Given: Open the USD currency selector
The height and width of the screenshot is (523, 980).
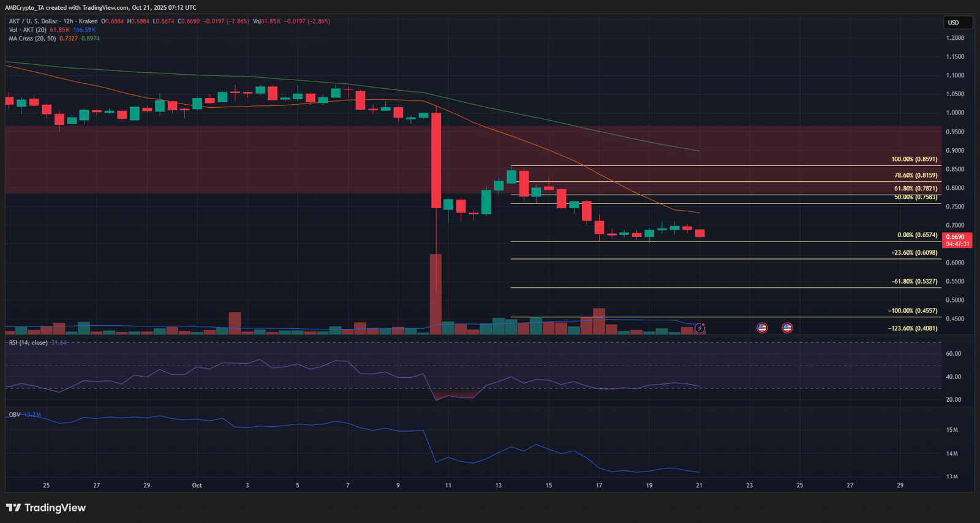Looking at the screenshot, I should 957,23.
